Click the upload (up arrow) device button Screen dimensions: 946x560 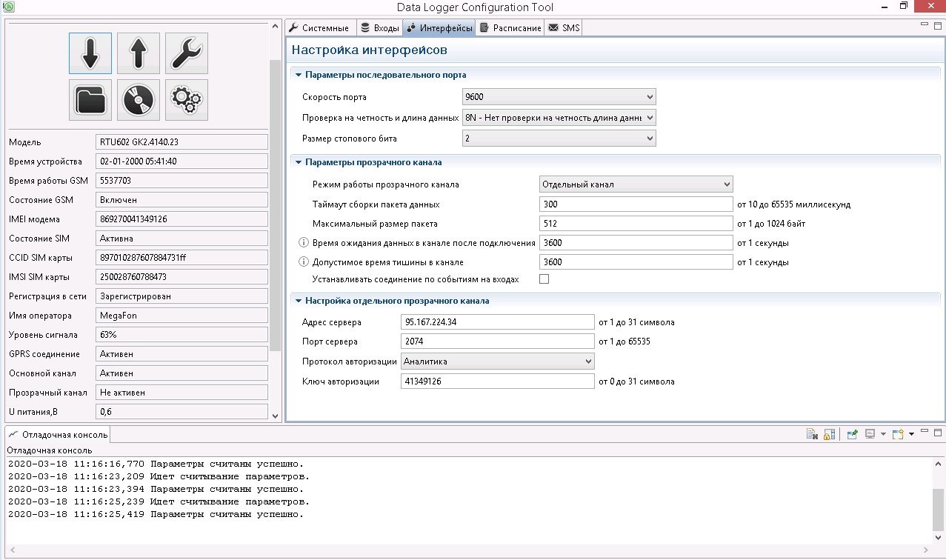point(139,53)
